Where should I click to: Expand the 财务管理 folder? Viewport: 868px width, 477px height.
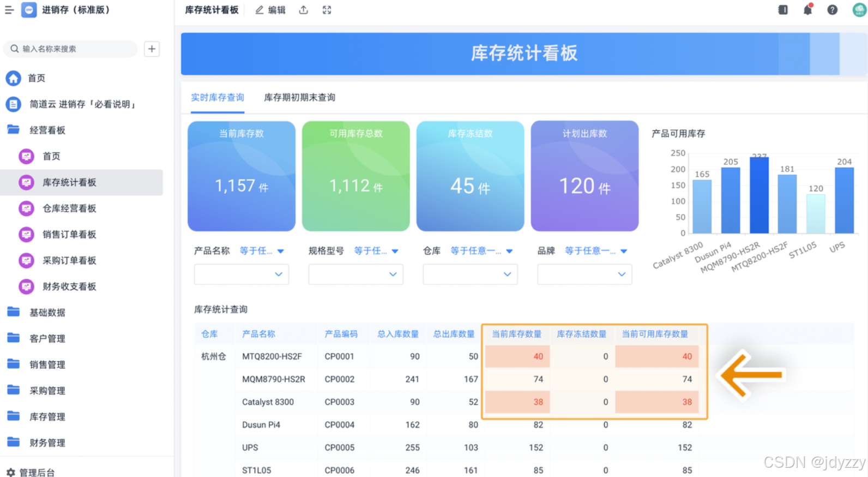click(36, 443)
